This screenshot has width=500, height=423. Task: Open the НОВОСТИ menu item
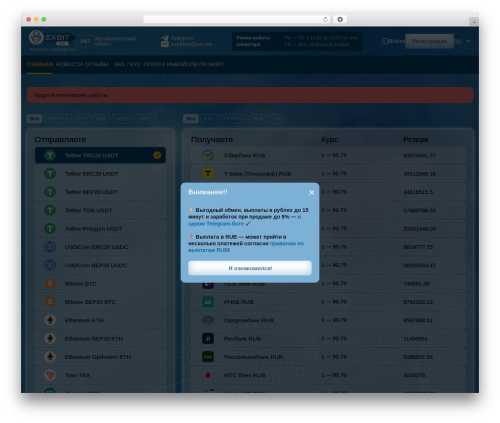pos(68,64)
